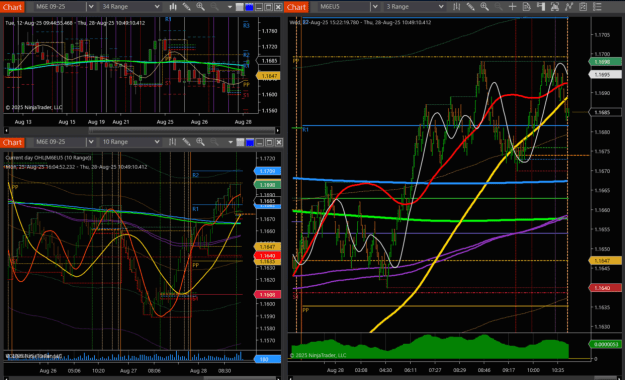The width and height of the screenshot is (625, 380).
Task: Zoom out on the 34 Range chart
Action: (x=214, y=7)
